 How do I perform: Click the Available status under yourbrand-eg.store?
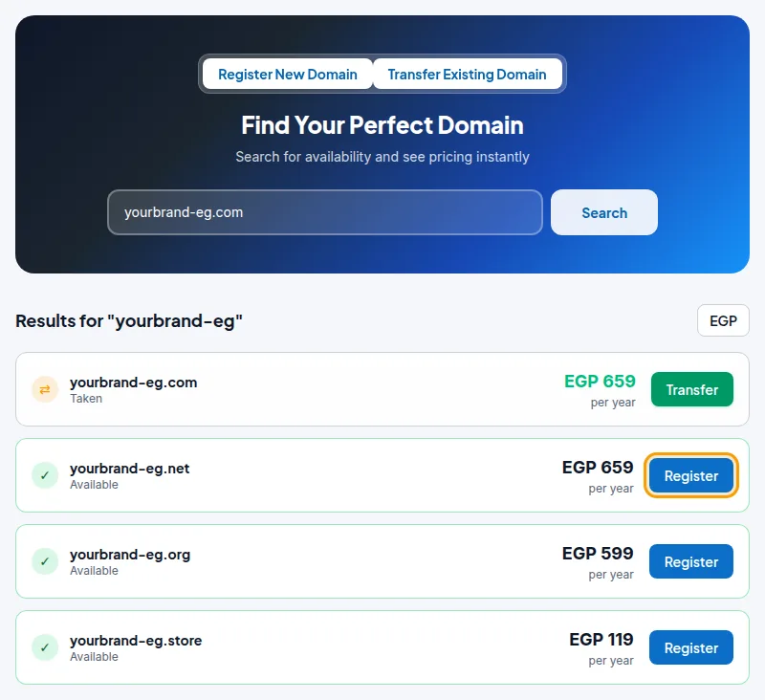tap(94, 657)
